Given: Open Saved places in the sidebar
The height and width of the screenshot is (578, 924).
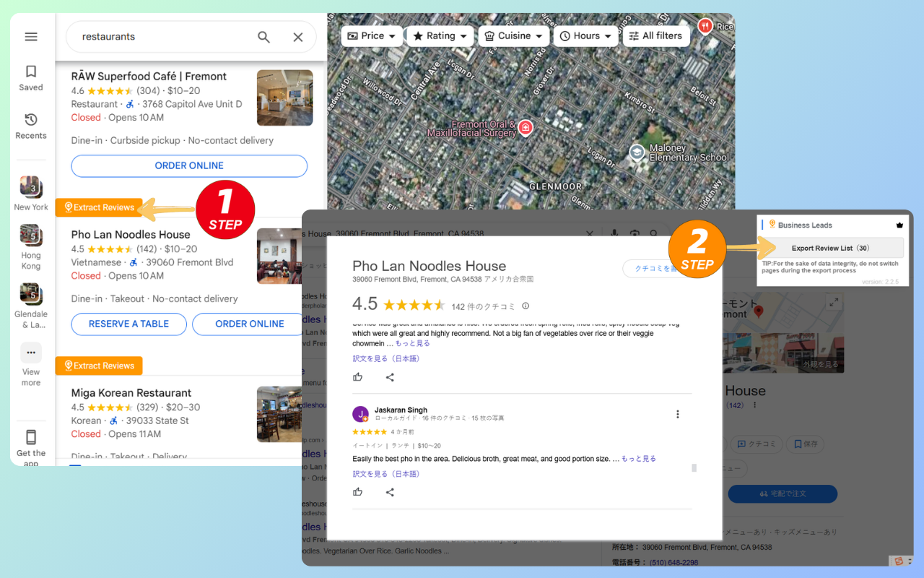Looking at the screenshot, I should (31, 78).
